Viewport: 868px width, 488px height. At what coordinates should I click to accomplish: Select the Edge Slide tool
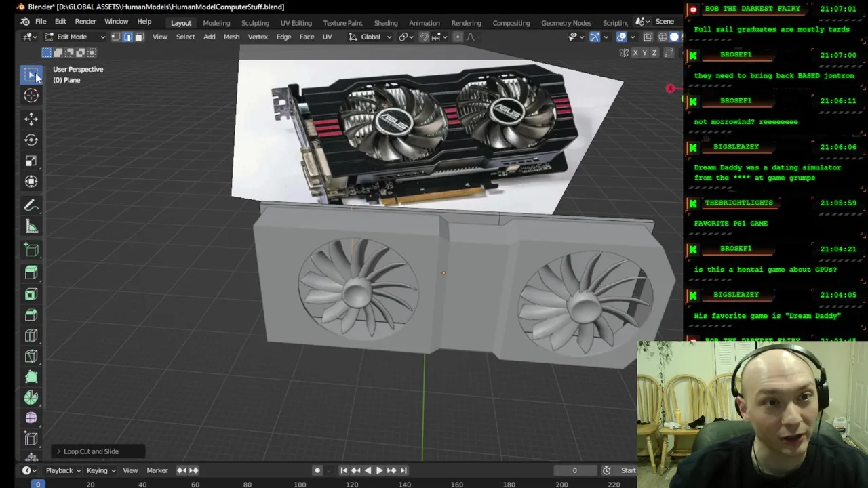31,439
